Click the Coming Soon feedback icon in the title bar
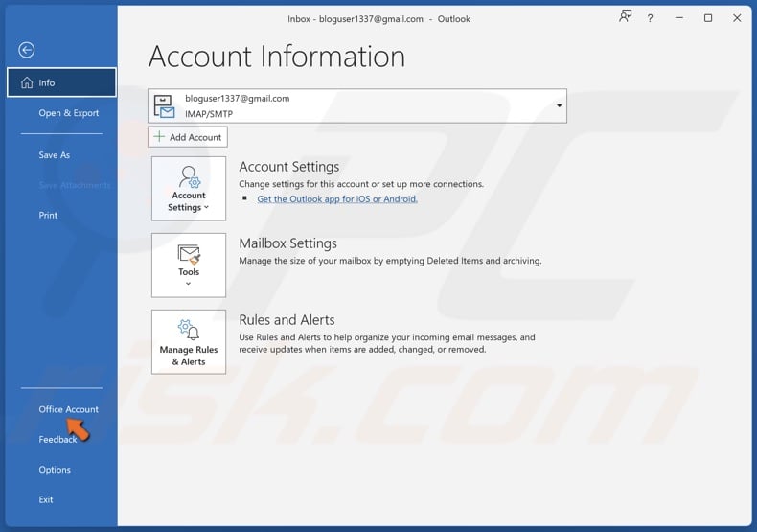The width and height of the screenshot is (757, 532). point(625,17)
